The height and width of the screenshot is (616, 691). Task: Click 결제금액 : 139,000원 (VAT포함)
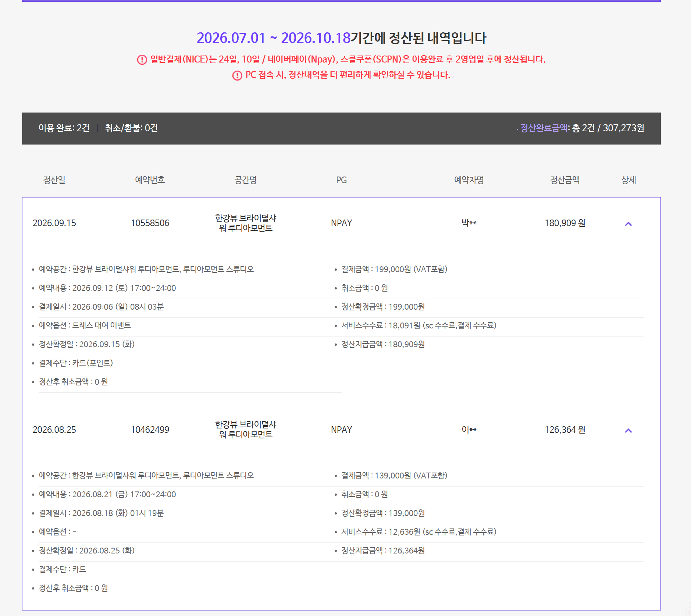(x=394, y=476)
